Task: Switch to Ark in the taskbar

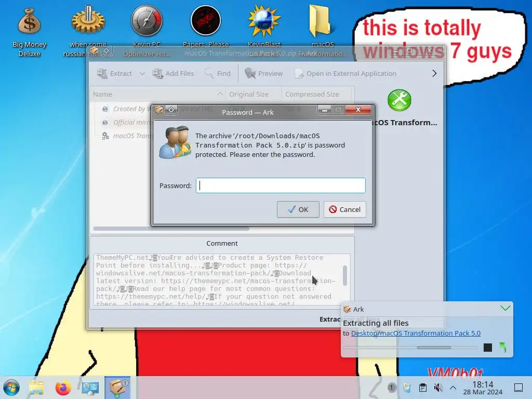Action: pos(117,388)
